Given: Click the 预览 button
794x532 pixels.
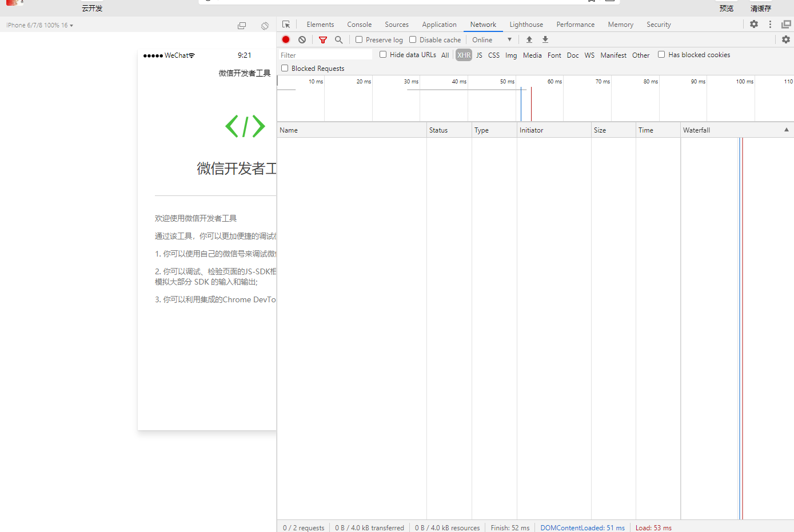Looking at the screenshot, I should (727, 8).
